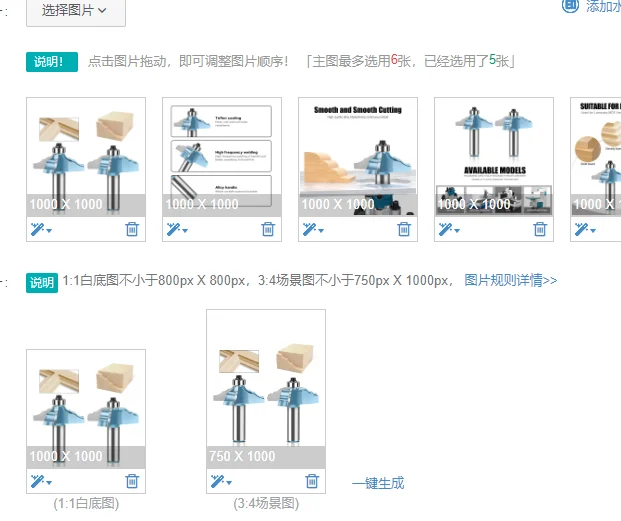
Task: Select the 1:1白底图 thumbnail
Action: pyautogui.click(x=86, y=409)
